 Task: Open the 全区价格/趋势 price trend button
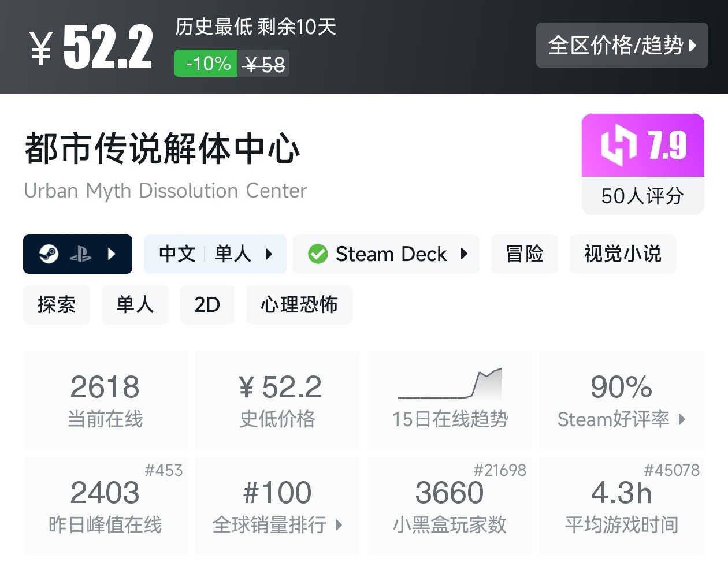[622, 45]
